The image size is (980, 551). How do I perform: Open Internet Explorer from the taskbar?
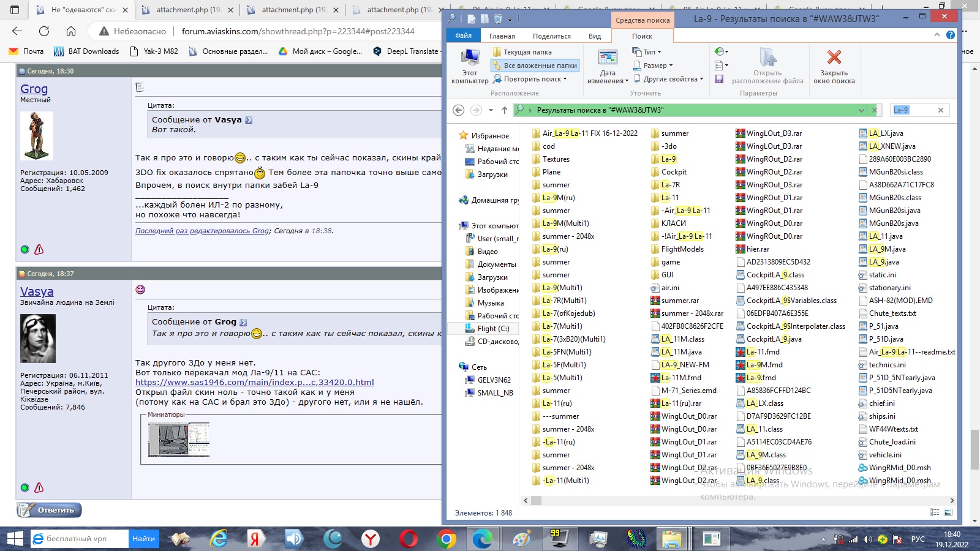219,539
